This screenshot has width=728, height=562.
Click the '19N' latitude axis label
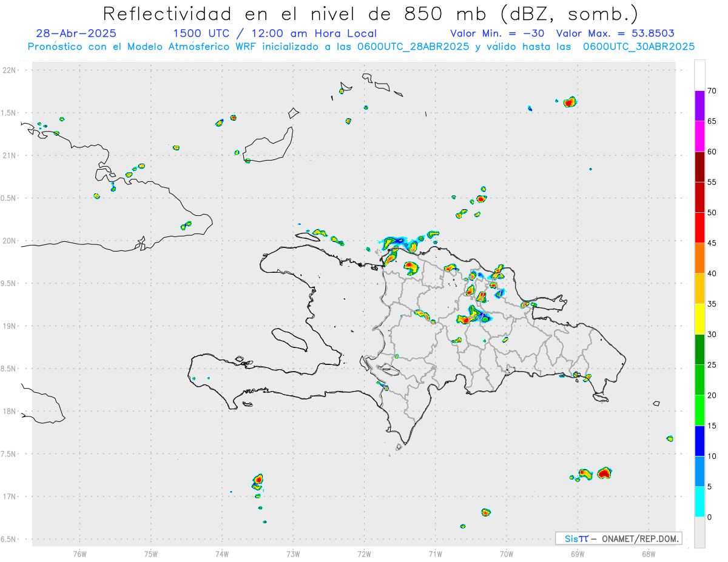pyautogui.click(x=10, y=326)
